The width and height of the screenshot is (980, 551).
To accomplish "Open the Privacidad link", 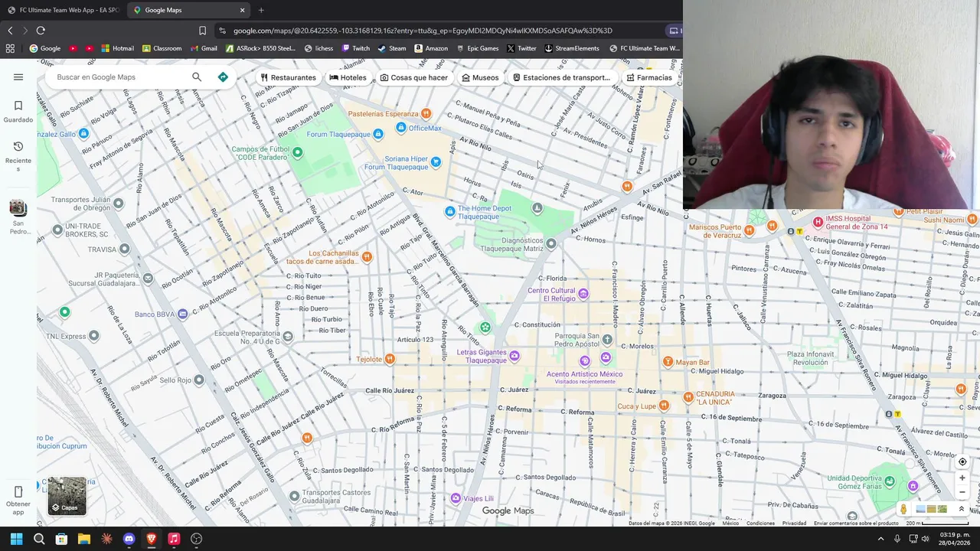I will [794, 523].
